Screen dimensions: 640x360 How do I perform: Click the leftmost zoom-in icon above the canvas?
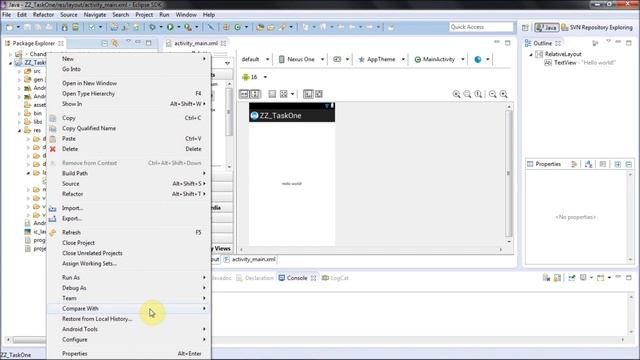[x=456, y=94]
